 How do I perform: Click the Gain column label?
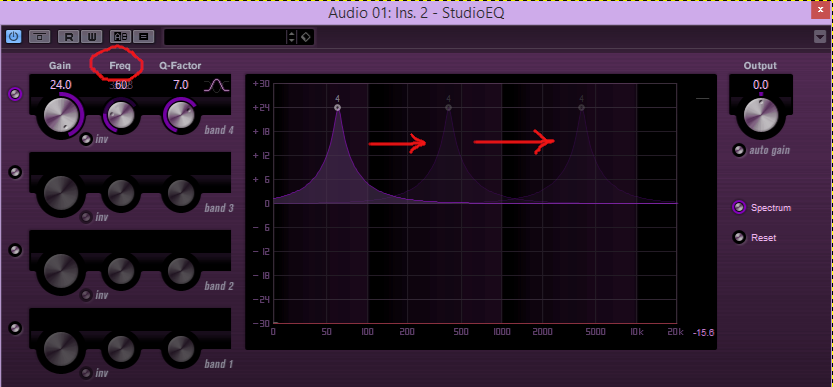point(60,66)
